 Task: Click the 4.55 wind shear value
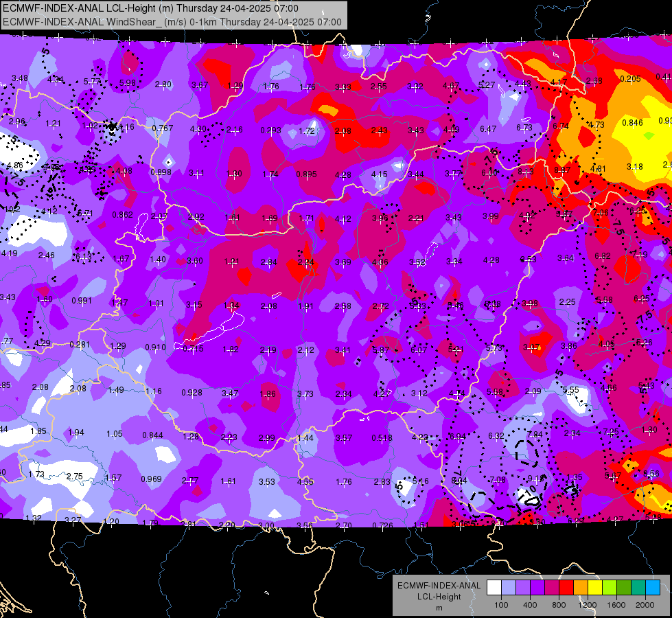pyautogui.click(x=305, y=481)
